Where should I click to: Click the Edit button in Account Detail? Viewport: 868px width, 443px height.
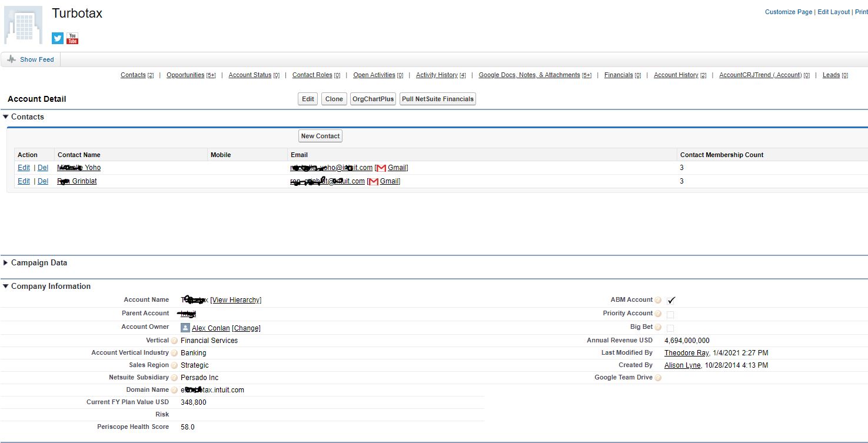[x=308, y=99]
